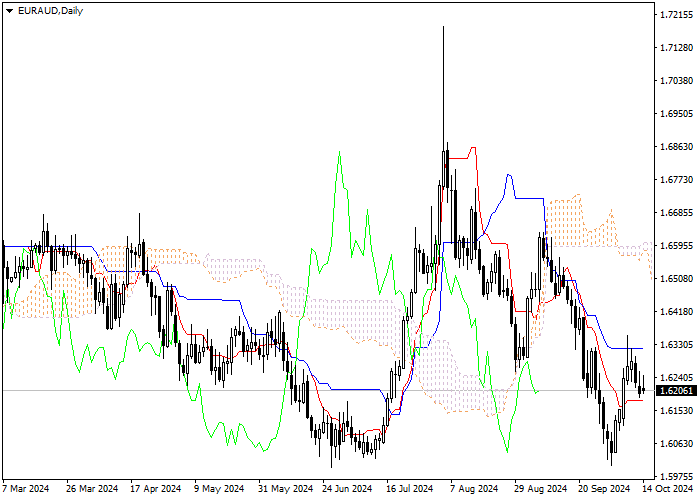Screen dimensions: 700x500
Task: Open the chart menu triangle beside EURAUD
Action: [9, 11]
